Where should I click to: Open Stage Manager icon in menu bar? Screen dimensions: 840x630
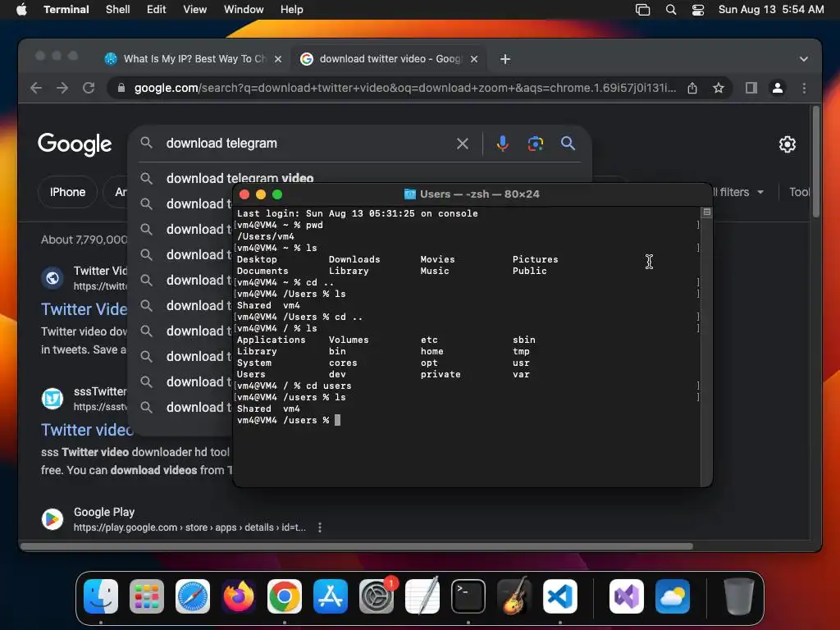point(642,10)
